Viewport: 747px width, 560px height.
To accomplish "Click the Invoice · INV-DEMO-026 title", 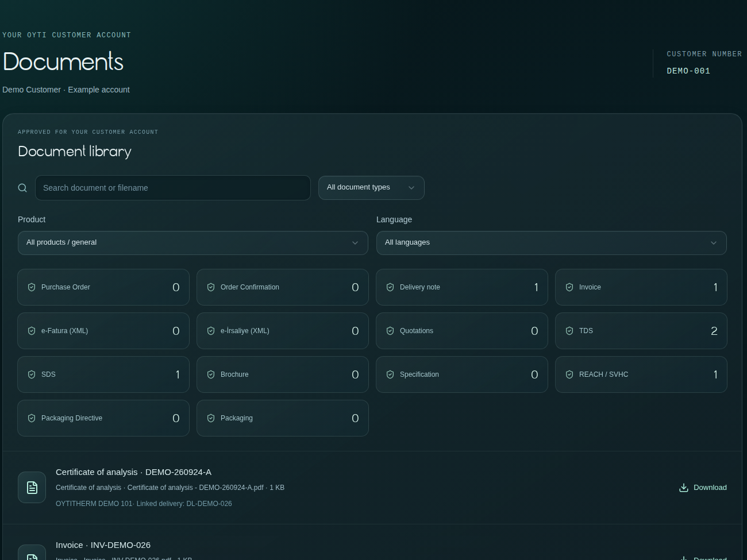I will [103, 545].
